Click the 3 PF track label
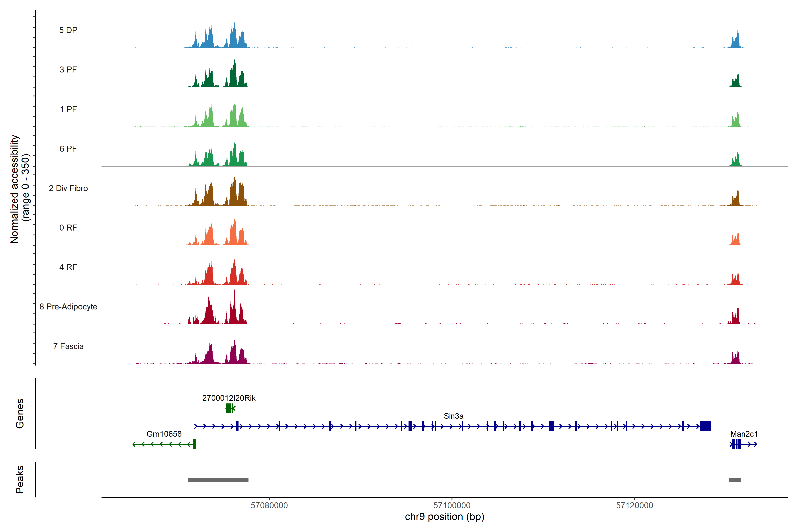This screenshot has width=798, height=532. pos(68,70)
